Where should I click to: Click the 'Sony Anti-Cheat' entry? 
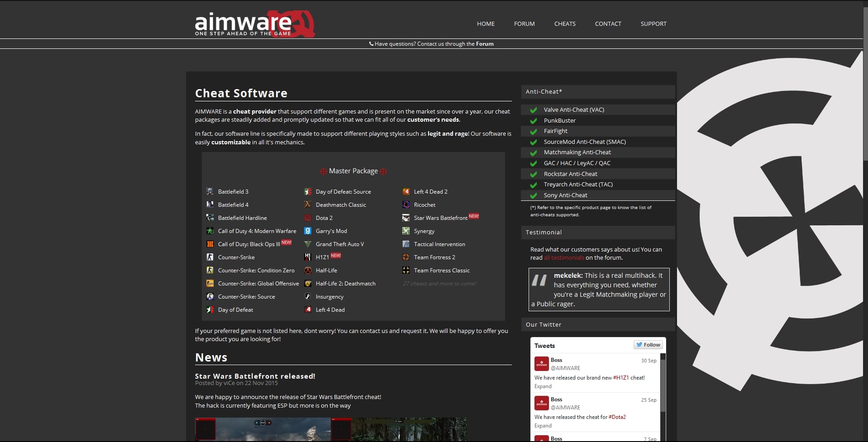598,195
